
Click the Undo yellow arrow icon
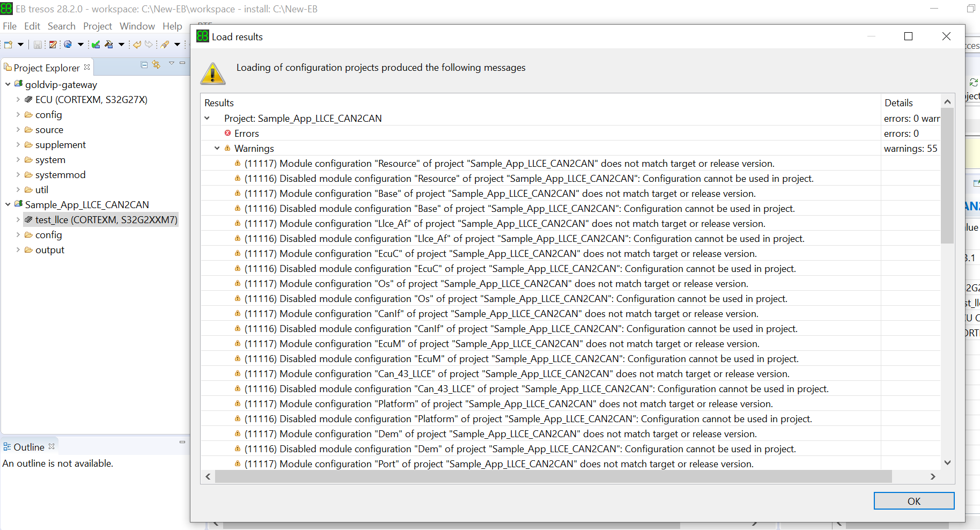click(x=138, y=44)
